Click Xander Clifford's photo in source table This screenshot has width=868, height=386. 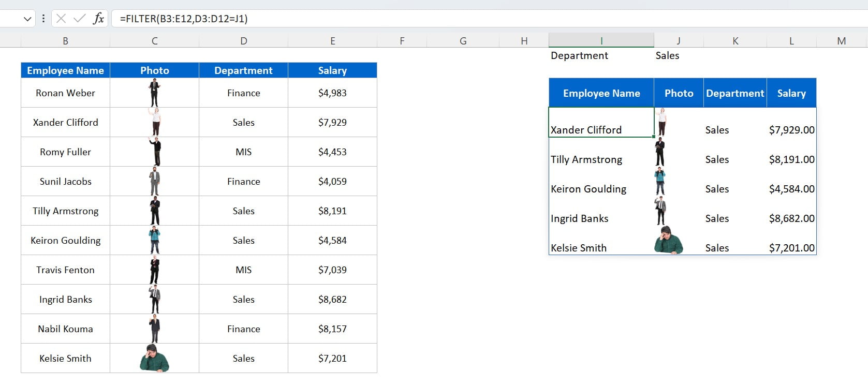pos(155,122)
